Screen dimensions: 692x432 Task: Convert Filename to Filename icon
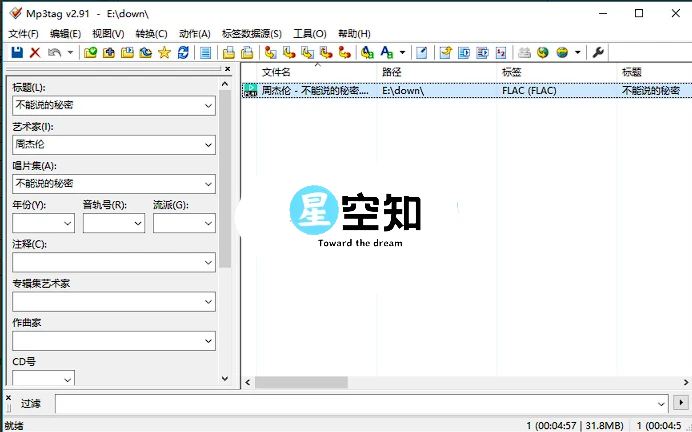click(307, 53)
